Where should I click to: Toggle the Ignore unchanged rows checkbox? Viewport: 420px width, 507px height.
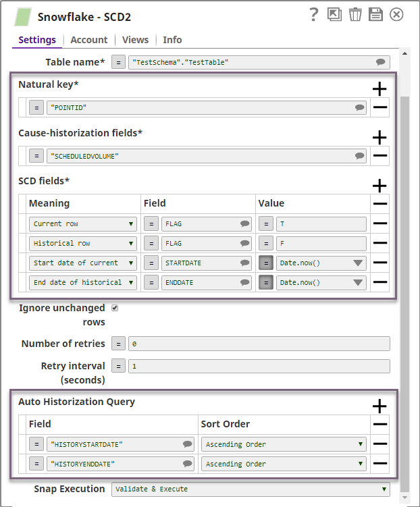coord(115,308)
